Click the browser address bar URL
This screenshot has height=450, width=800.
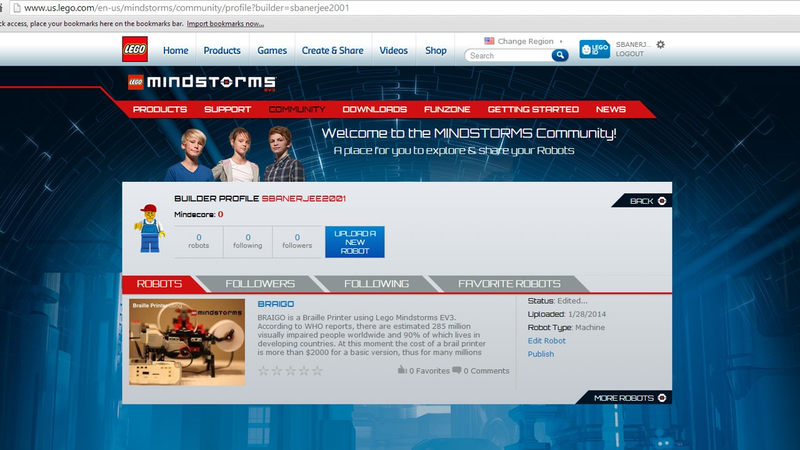(x=187, y=8)
